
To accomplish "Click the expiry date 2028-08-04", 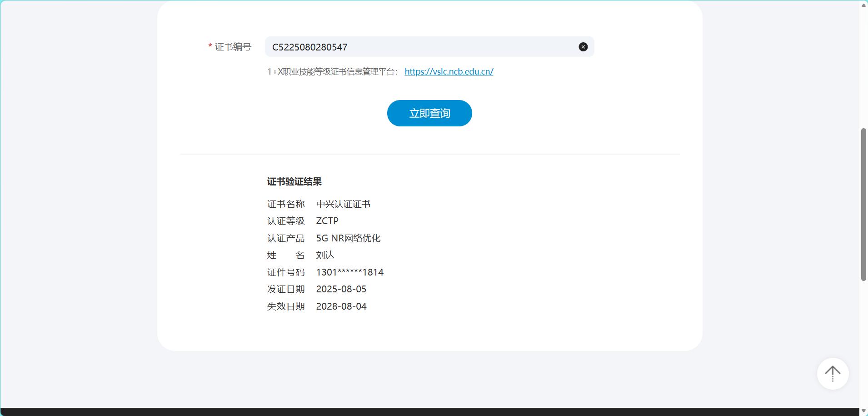I will (341, 306).
